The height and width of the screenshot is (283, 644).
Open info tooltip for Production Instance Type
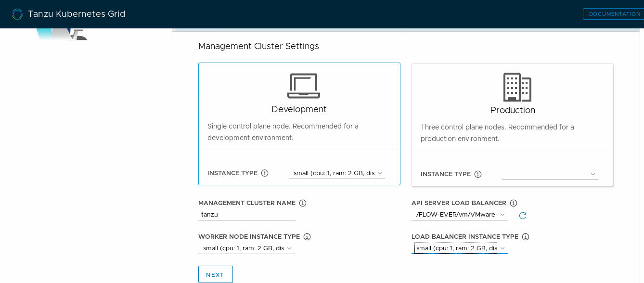point(478,174)
